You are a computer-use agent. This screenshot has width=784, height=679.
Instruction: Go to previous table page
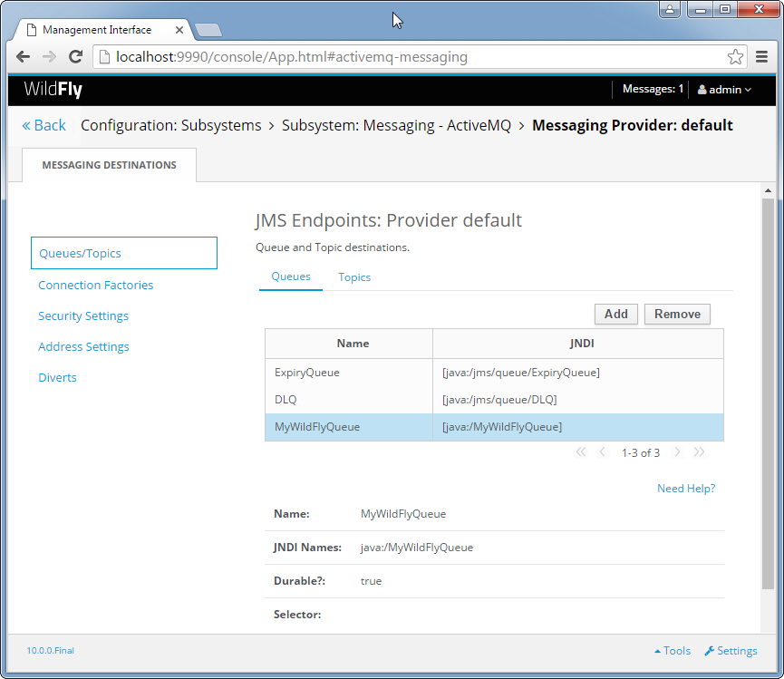click(x=603, y=452)
